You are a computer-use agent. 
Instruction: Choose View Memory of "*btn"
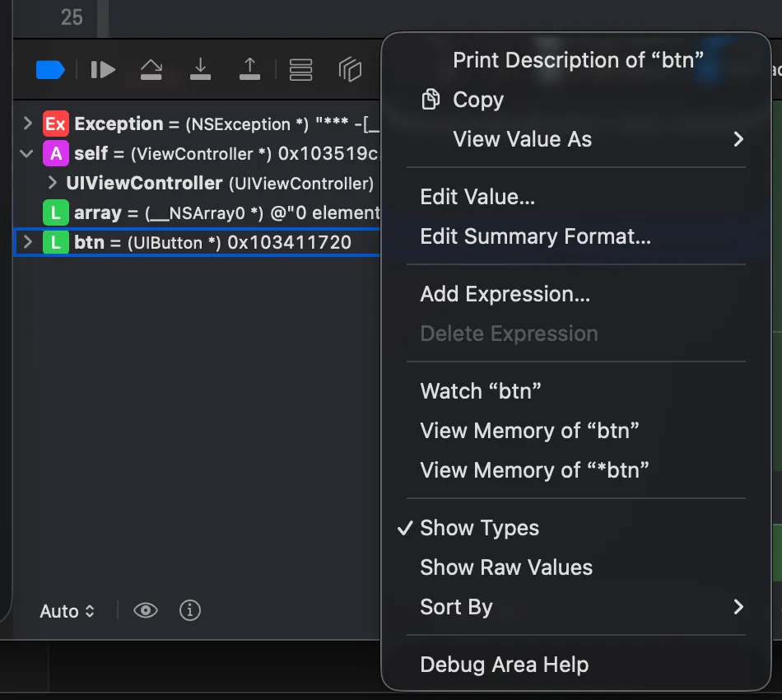click(576, 470)
